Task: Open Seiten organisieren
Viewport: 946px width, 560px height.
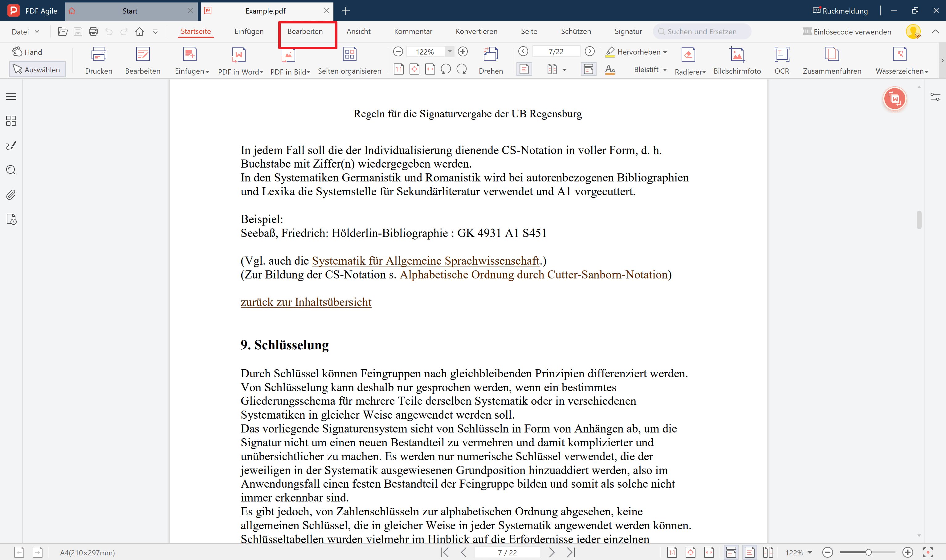Action: (x=349, y=60)
